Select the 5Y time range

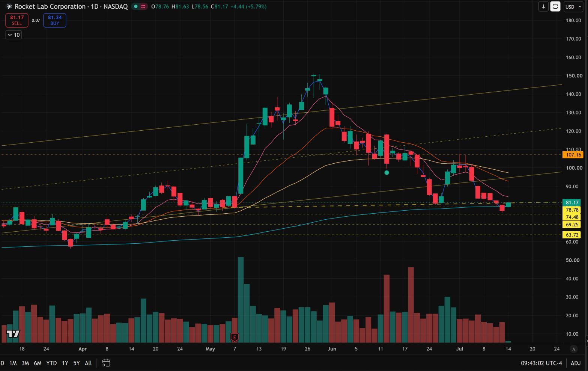coord(77,363)
